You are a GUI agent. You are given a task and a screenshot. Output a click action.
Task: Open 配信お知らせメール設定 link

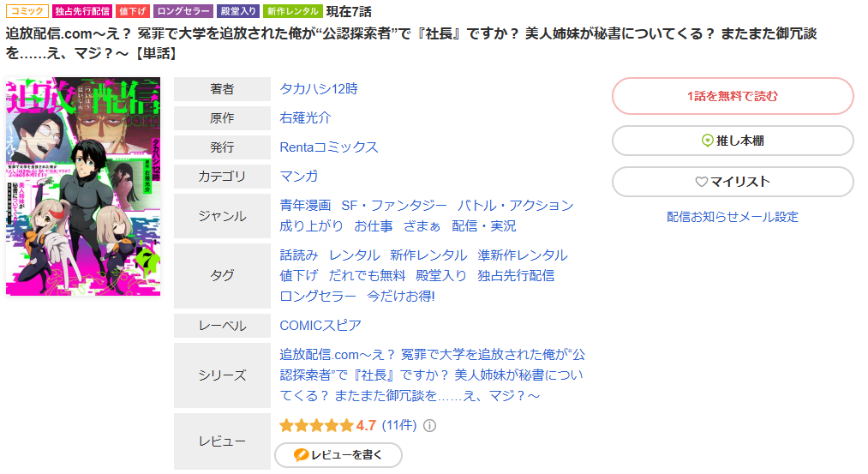tap(733, 217)
